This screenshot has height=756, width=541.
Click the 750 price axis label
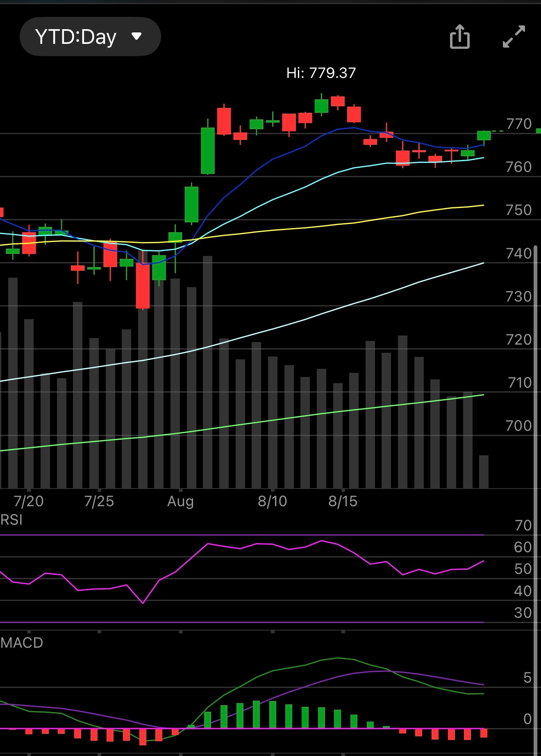click(519, 210)
